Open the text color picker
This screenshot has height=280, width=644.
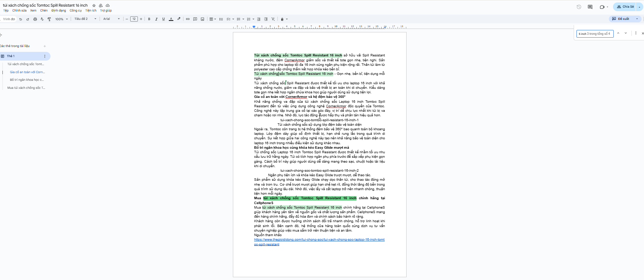171,19
